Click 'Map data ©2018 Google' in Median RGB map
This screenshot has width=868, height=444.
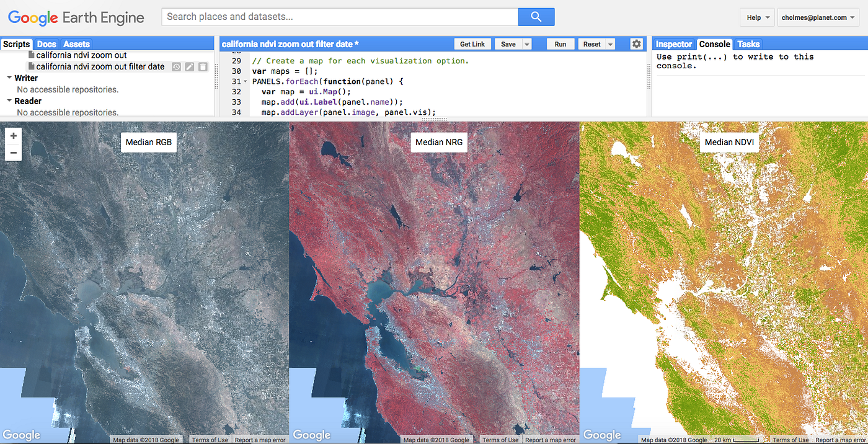(146, 440)
